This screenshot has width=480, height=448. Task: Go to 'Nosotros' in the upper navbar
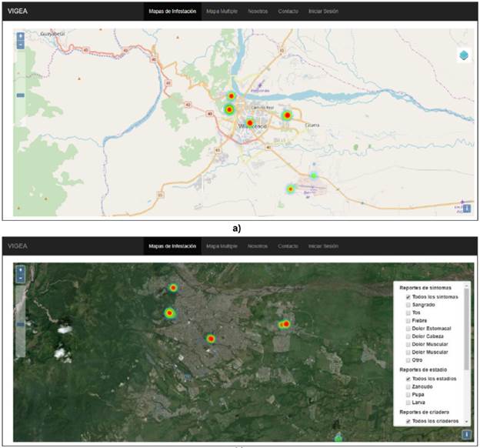click(258, 12)
